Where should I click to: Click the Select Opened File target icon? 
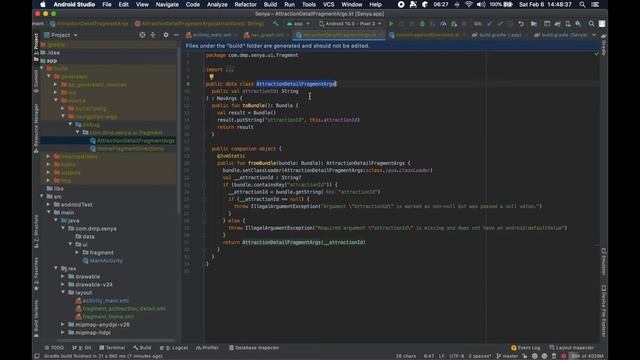[x=142, y=35]
